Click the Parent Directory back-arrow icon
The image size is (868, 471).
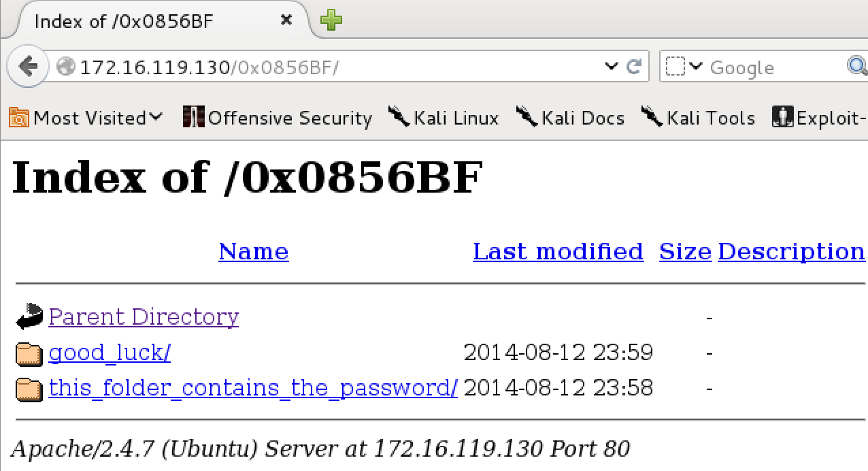[29, 317]
